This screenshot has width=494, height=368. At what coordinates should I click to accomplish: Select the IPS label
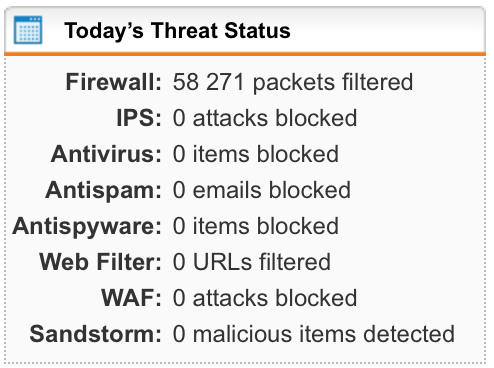click(x=139, y=118)
